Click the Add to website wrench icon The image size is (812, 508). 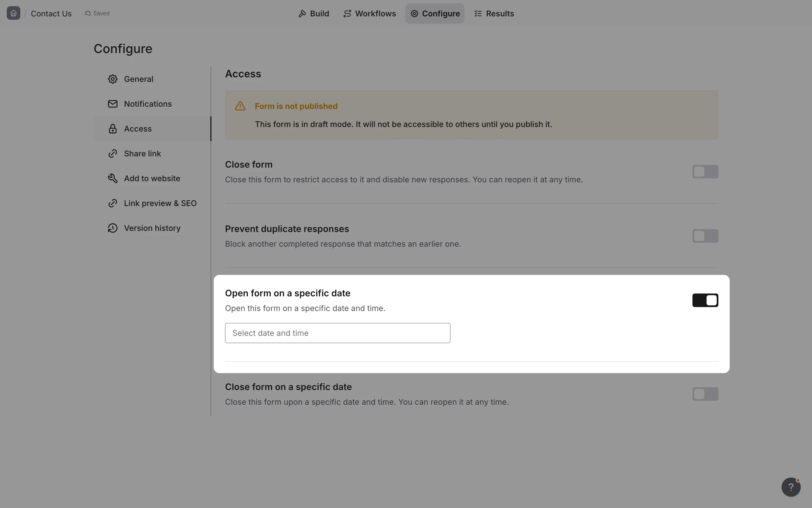coord(113,178)
